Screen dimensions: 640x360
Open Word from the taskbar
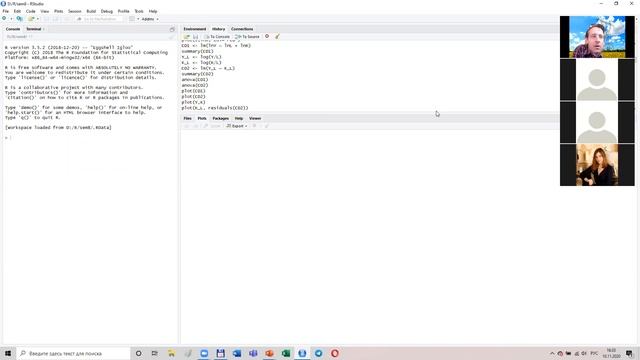click(x=237, y=353)
